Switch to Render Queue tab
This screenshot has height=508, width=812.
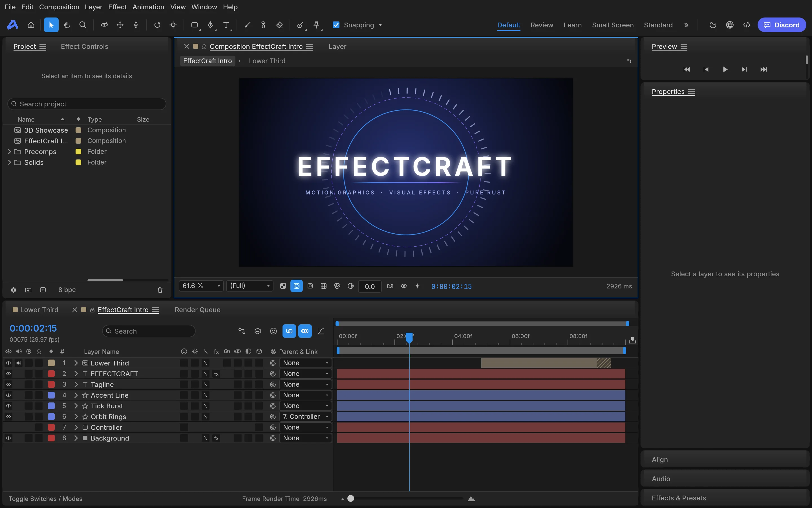(x=198, y=310)
